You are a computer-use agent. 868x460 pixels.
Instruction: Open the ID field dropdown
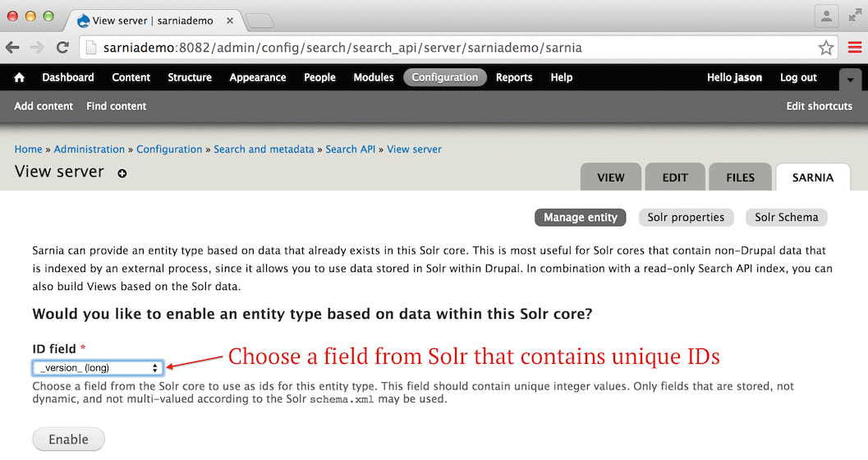98,367
